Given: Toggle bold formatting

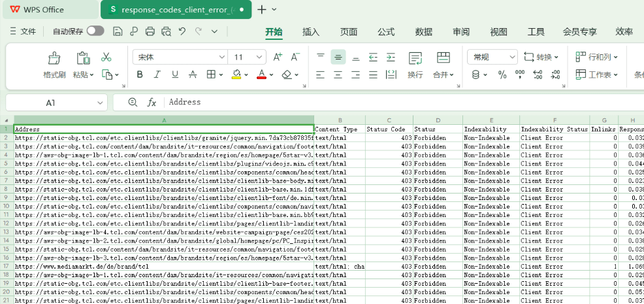Looking at the screenshot, I should [139, 75].
